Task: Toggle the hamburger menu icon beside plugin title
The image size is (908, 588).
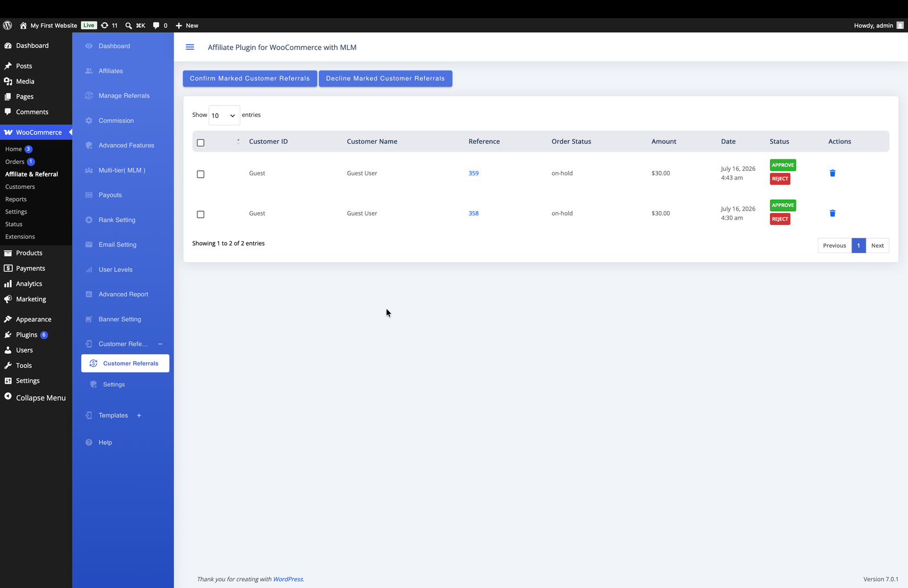Action: tap(190, 47)
